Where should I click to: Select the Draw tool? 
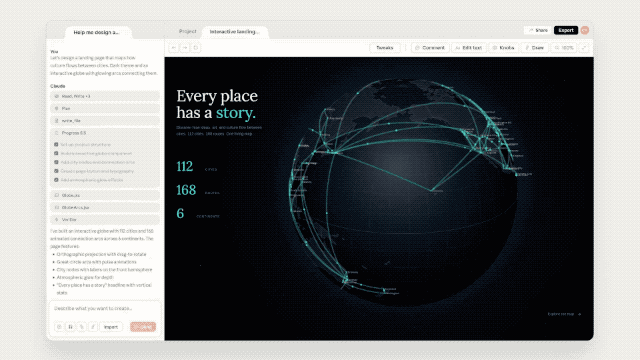click(x=535, y=48)
